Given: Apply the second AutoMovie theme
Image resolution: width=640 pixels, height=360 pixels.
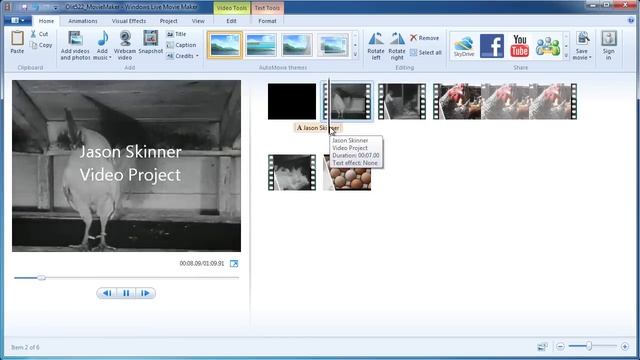Looking at the screenshot, I should coord(260,45).
